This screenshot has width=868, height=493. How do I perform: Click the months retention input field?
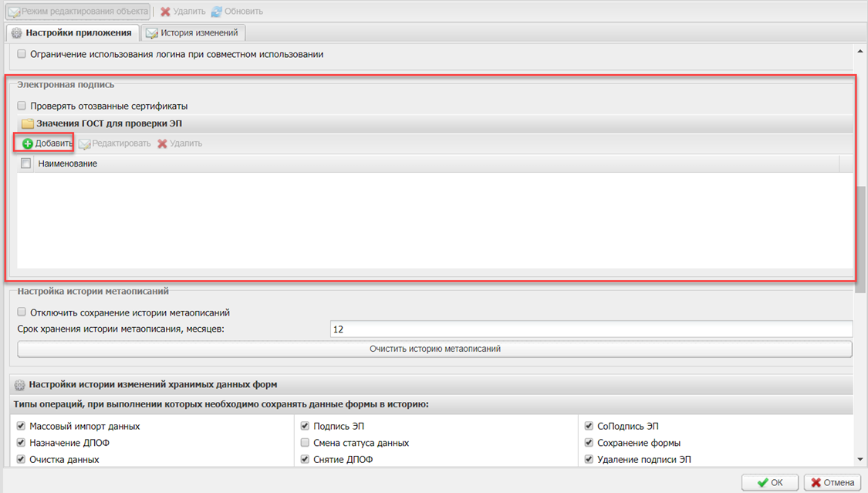coord(590,329)
